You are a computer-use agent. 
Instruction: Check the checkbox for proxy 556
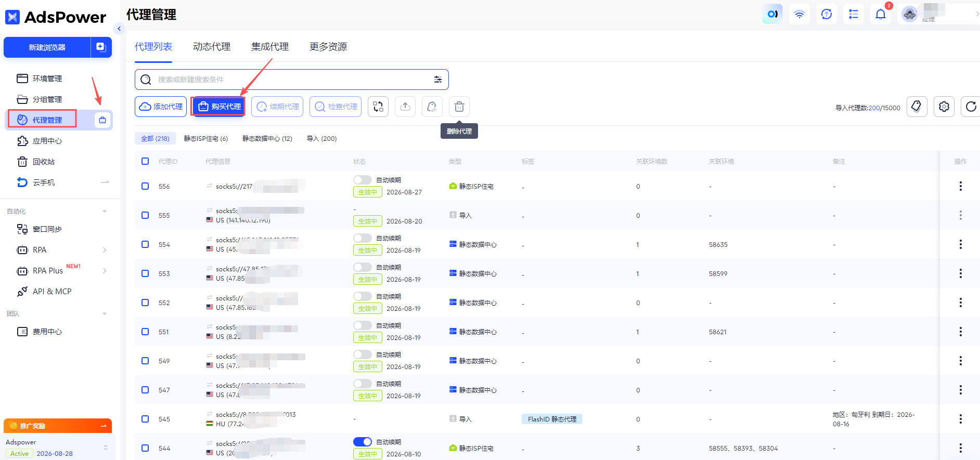click(145, 186)
